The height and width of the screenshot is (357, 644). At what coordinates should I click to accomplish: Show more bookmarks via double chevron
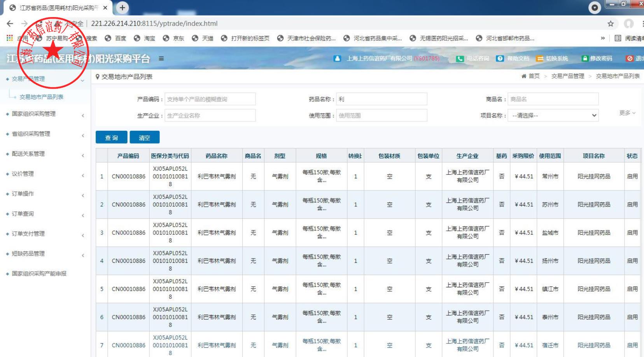[x=602, y=38]
